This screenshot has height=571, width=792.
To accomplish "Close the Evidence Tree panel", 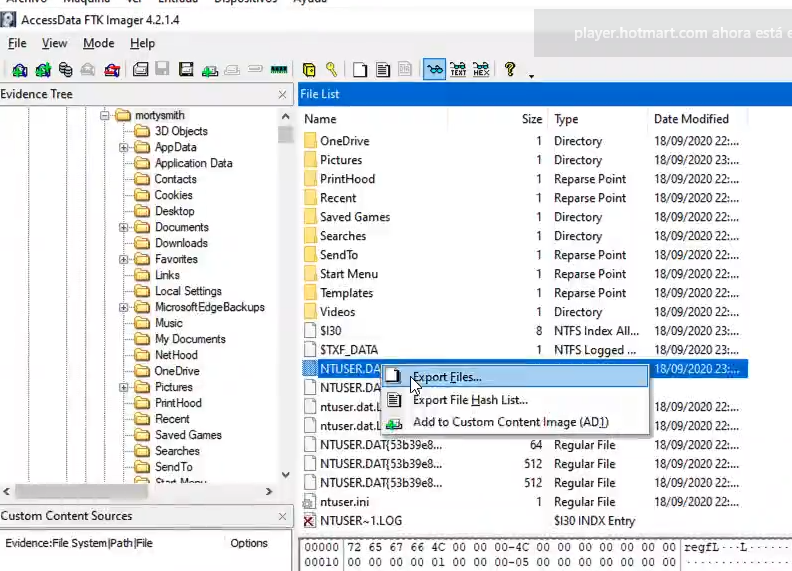I will click(282, 94).
